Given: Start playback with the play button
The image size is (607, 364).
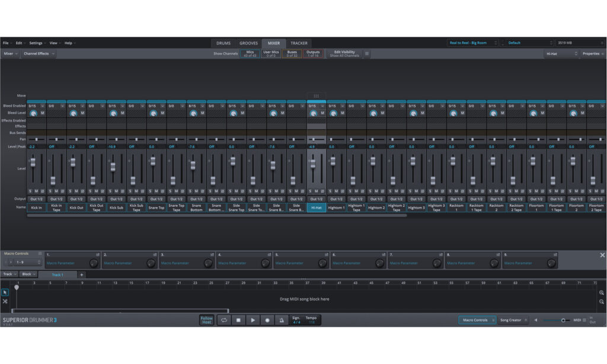Looking at the screenshot, I should pos(253,320).
